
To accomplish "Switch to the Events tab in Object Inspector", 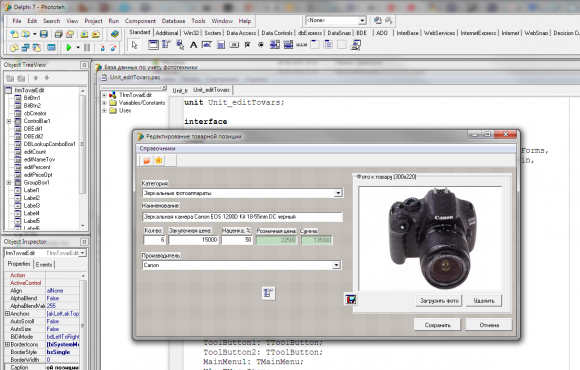I will click(x=44, y=265).
